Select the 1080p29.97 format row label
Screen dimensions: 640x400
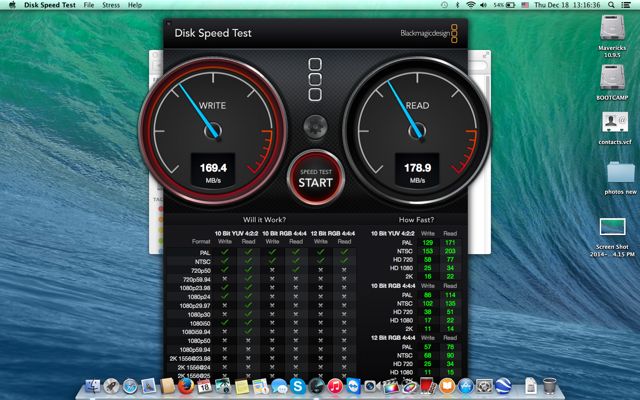click(195, 306)
